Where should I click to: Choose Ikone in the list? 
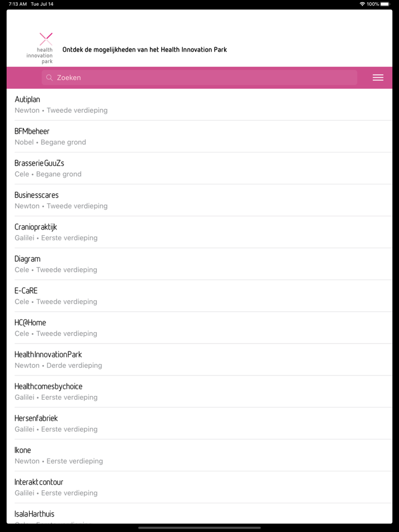[x=199, y=455]
